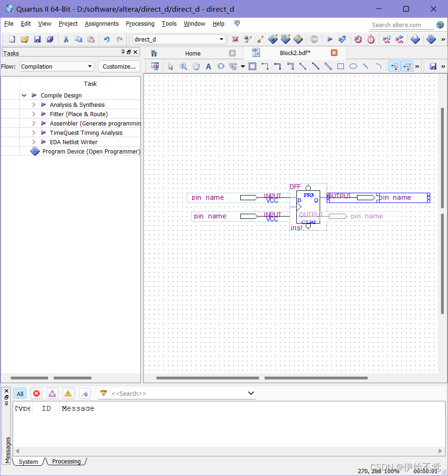Select the Block tool icon
The width and height of the screenshot is (448, 476).
coord(252,66)
